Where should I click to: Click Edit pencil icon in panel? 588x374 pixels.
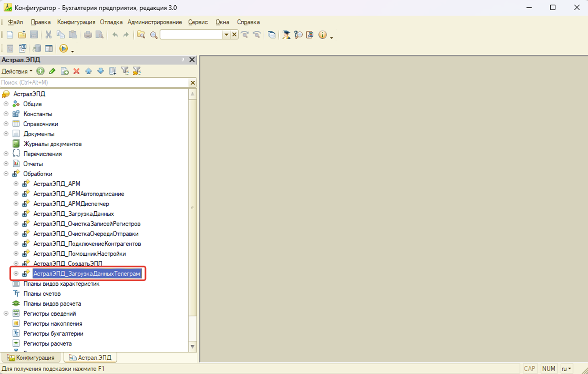coord(52,71)
